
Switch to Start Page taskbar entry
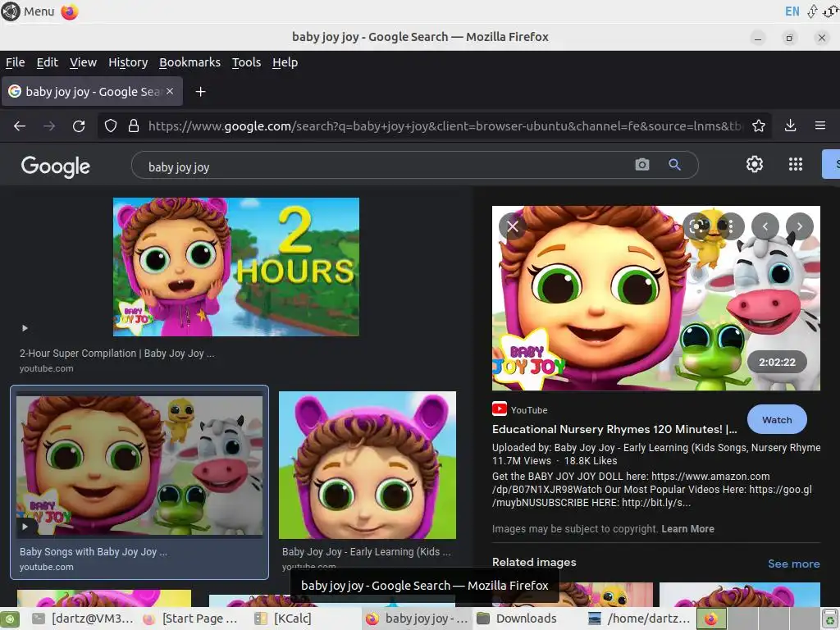click(x=190, y=619)
